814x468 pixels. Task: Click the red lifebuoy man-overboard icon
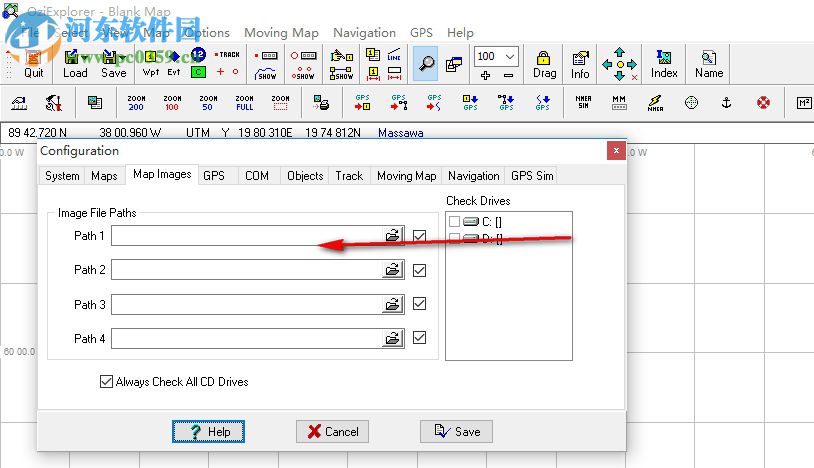(763, 103)
